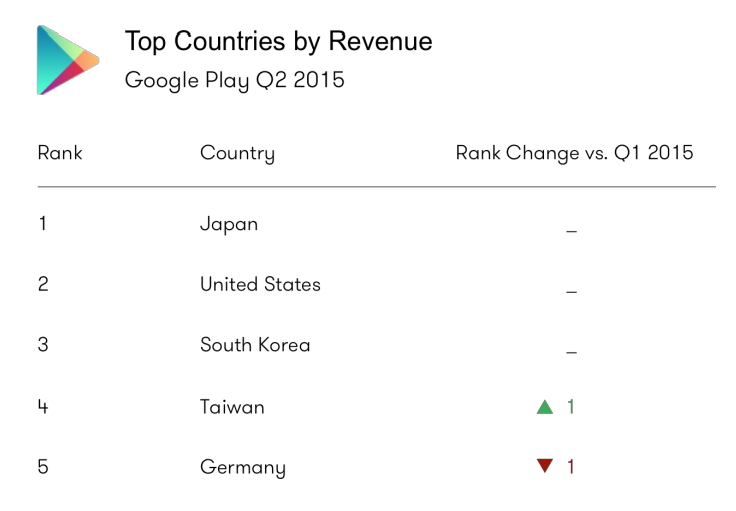Click the Rank Change vs. Q1 2015 header

click(574, 153)
